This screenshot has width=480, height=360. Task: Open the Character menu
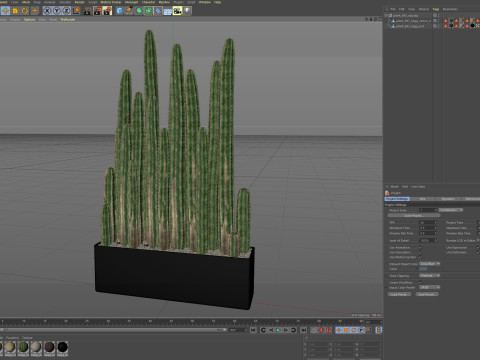click(148, 2)
